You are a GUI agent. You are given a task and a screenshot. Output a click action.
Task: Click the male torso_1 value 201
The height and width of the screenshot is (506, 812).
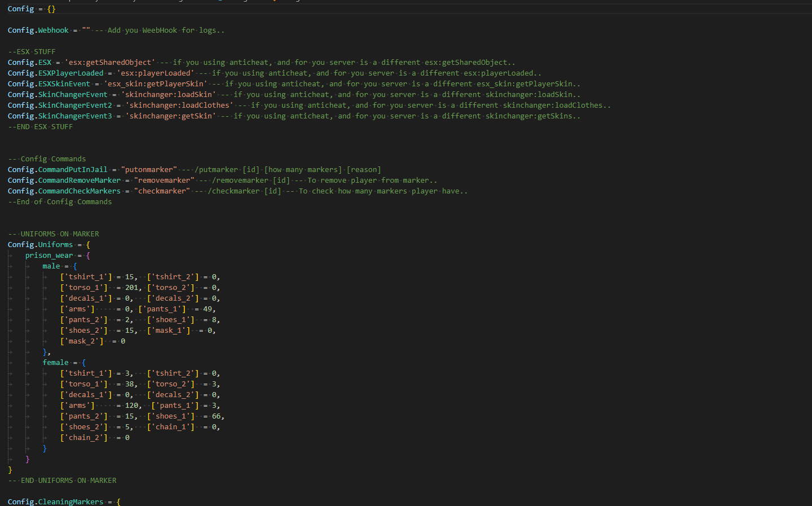[x=131, y=288]
